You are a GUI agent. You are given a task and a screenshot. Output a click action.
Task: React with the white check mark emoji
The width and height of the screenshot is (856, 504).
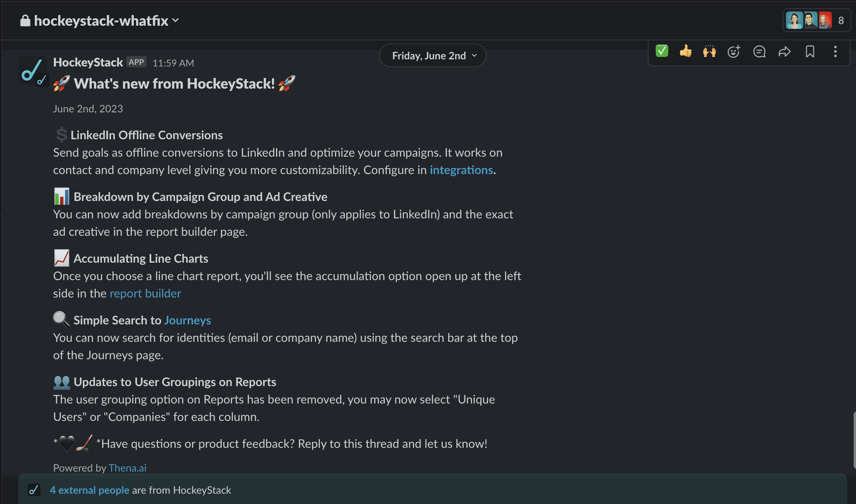[662, 51]
